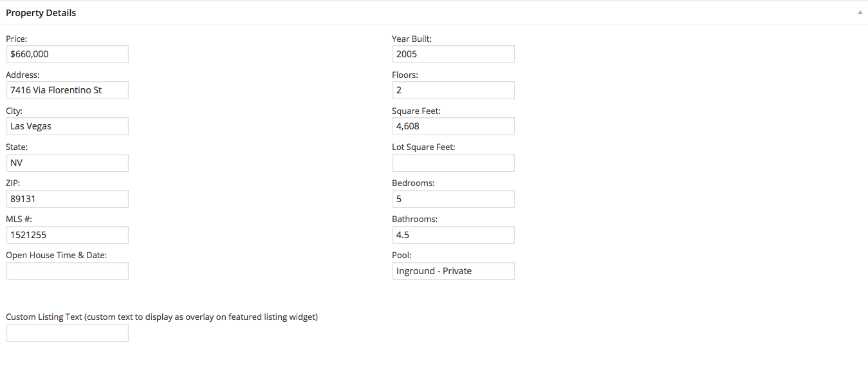Screen dimensions: 868x372
Task: Click the Custom Listing Text input box
Action: tap(68, 333)
